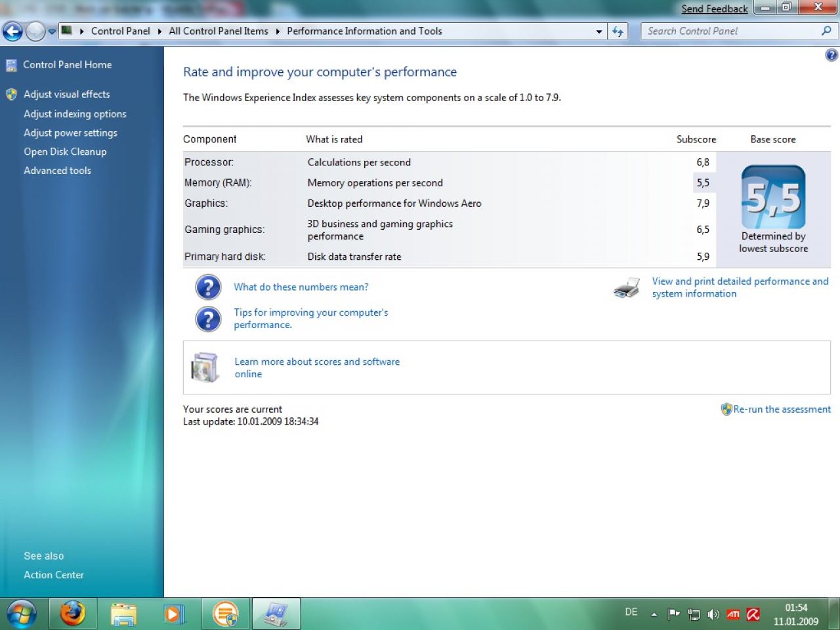Learn more about scores and software online
Viewport: 840px width, 630px height.
317,367
